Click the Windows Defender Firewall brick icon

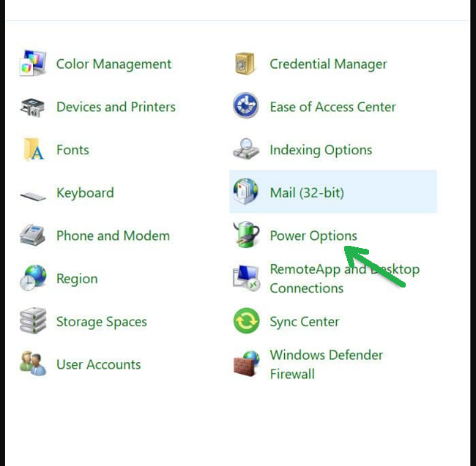coord(245,364)
